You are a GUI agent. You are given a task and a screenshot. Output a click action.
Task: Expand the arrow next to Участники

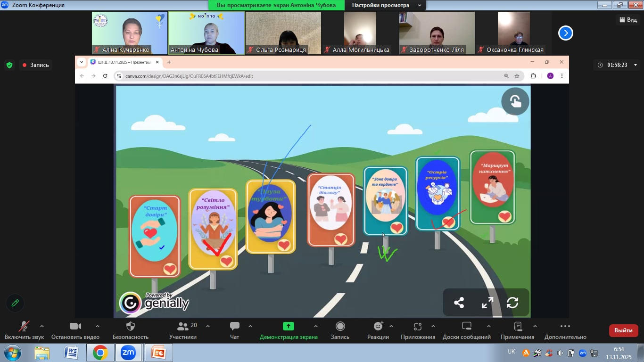click(208, 326)
